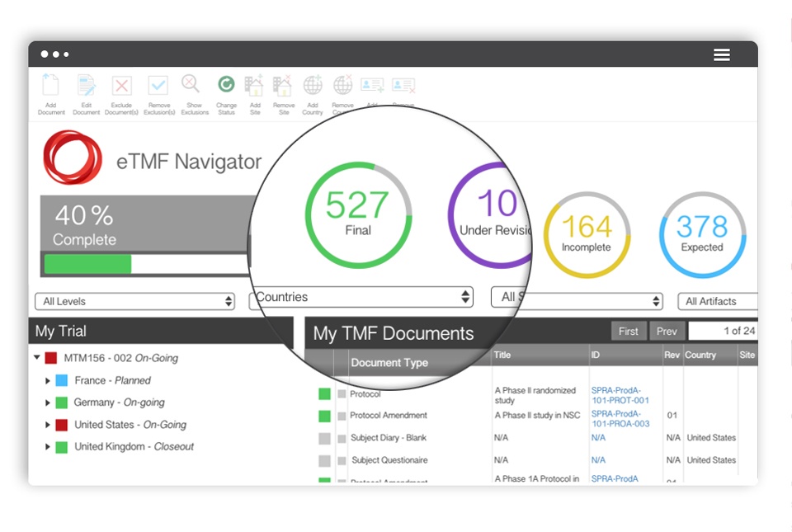Click the Prev pagination button
Viewport: 792px width, 532px height.
click(x=667, y=331)
